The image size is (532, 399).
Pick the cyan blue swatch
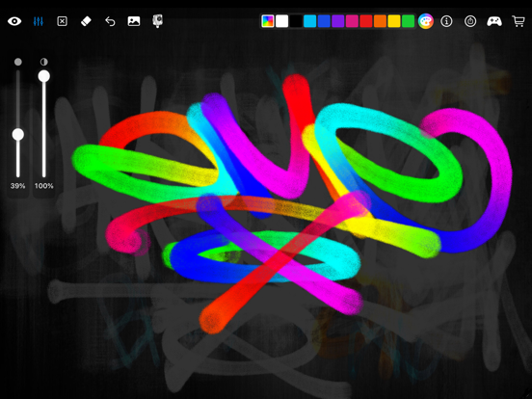click(309, 21)
